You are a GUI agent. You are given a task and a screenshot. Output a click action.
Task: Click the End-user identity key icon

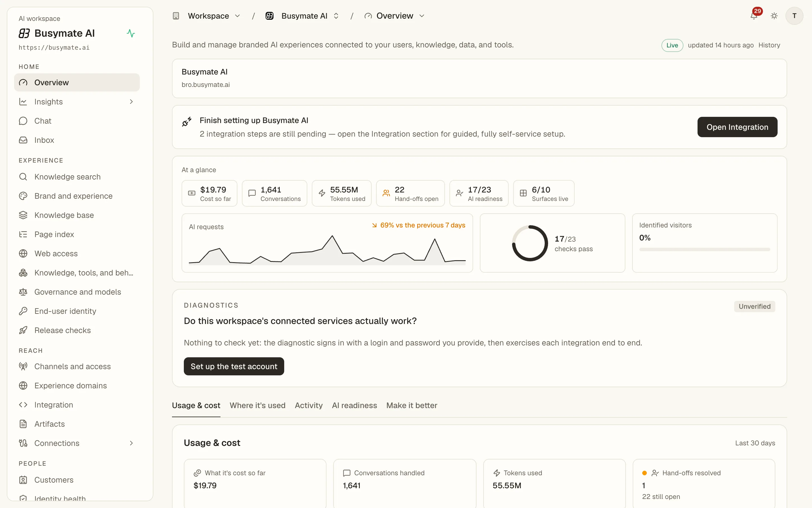click(x=23, y=311)
